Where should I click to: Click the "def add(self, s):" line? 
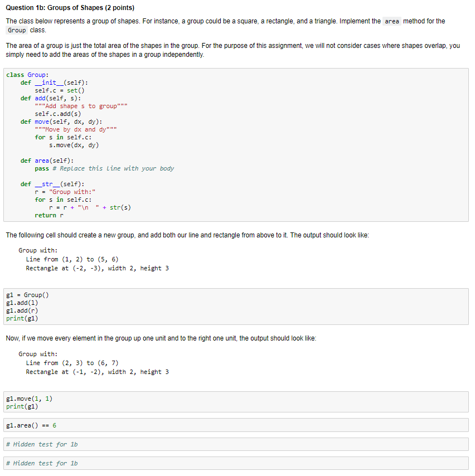[x=51, y=98]
